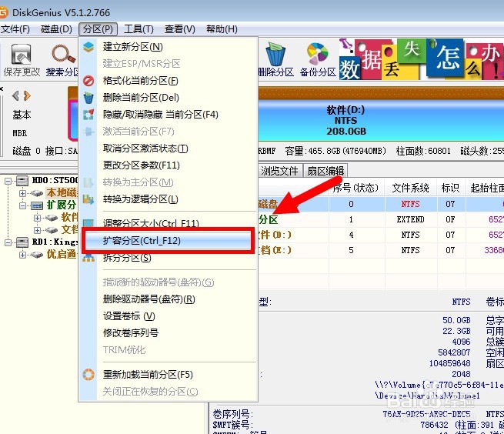Click the HD0:ST500 hard disk icon
504x434 pixels.
(x=22, y=180)
